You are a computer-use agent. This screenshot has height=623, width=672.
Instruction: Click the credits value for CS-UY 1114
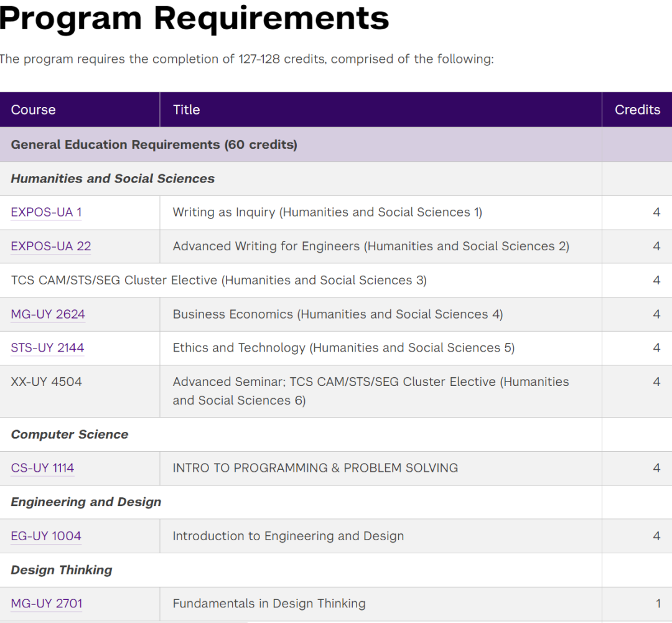point(656,468)
